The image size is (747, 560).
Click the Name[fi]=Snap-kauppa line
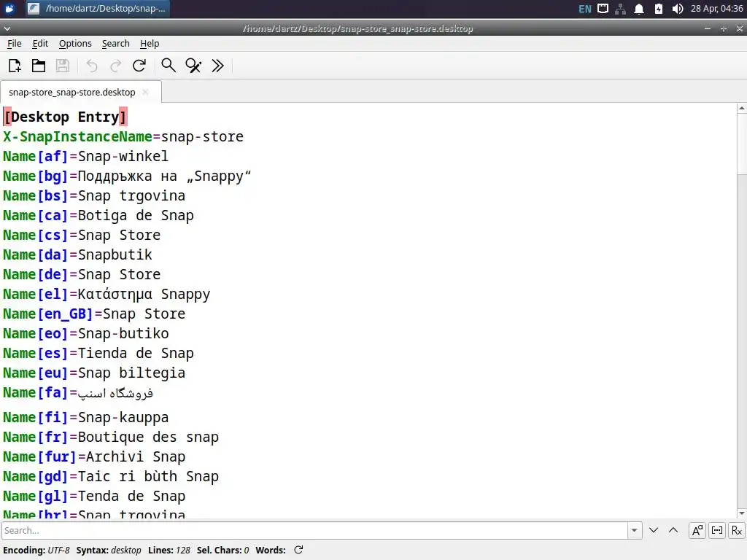(x=86, y=418)
